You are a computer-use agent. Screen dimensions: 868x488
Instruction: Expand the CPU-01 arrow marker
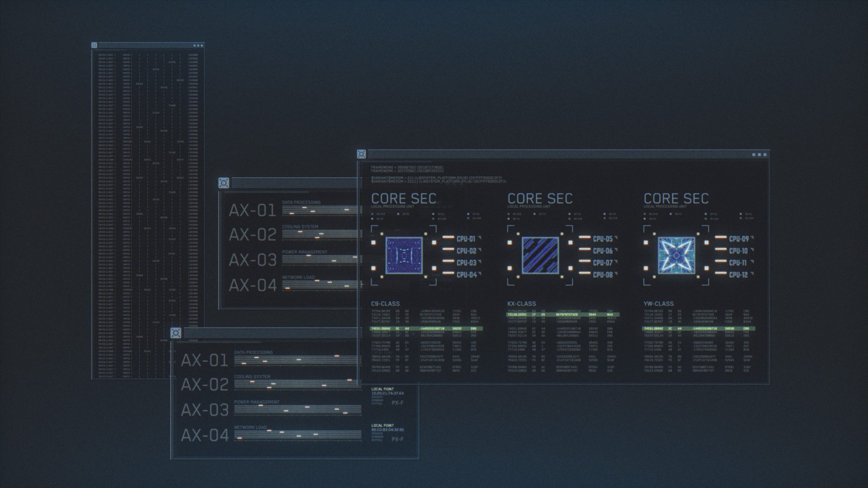[x=480, y=238]
